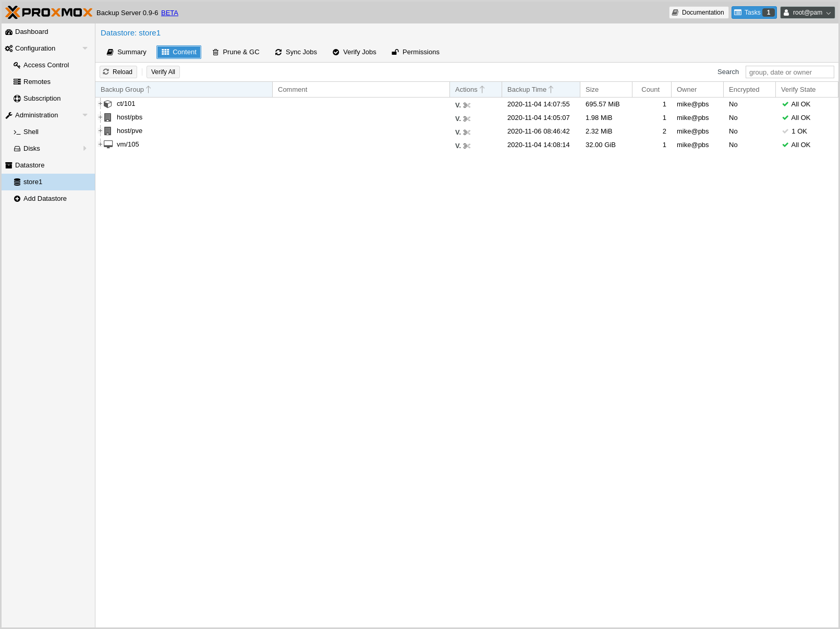Click the prune scissors icon for host/pbs
The width and height of the screenshot is (840, 629).
[x=467, y=118]
